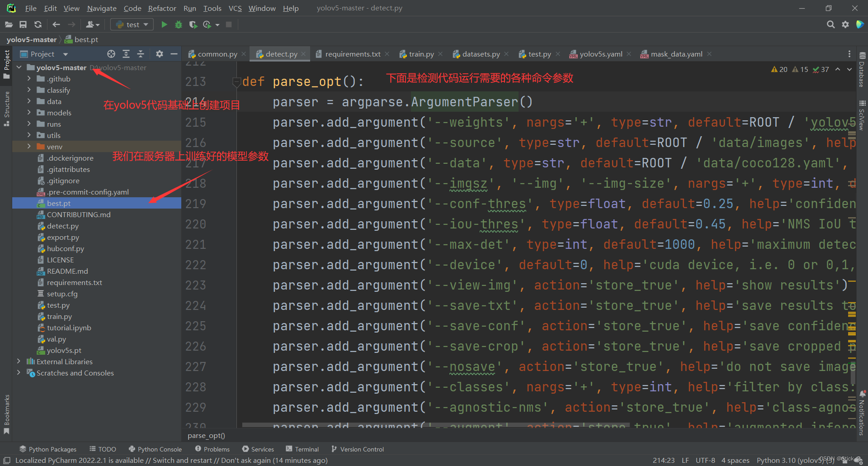Switch to train.py tab

coord(421,54)
